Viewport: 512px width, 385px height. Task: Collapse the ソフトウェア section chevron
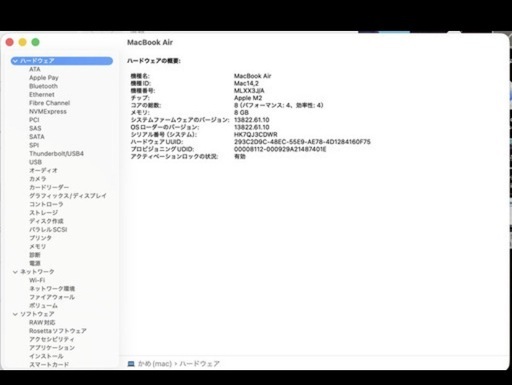[15, 314]
